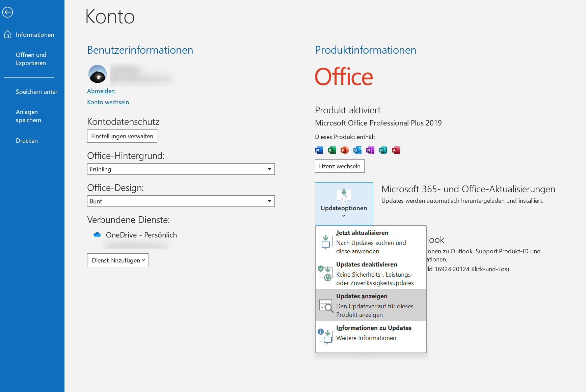Click the build number text 16924.20124
The height and width of the screenshot is (392, 586).
pyautogui.click(x=452, y=269)
